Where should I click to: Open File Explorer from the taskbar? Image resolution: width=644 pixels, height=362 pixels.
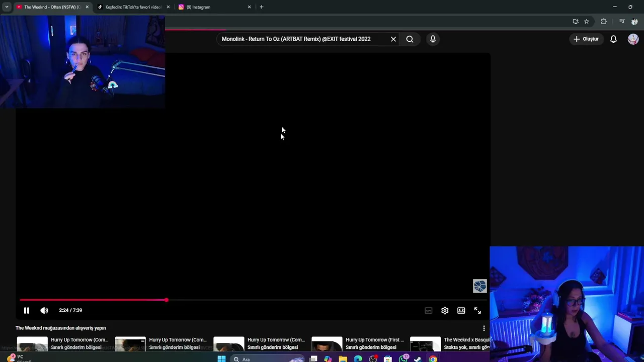point(343,359)
